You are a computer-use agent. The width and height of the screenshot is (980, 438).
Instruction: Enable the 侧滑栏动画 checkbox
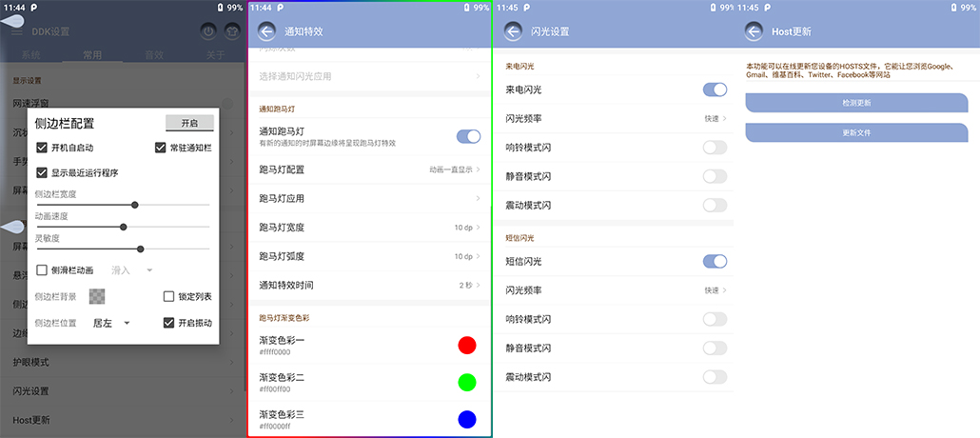(42, 270)
